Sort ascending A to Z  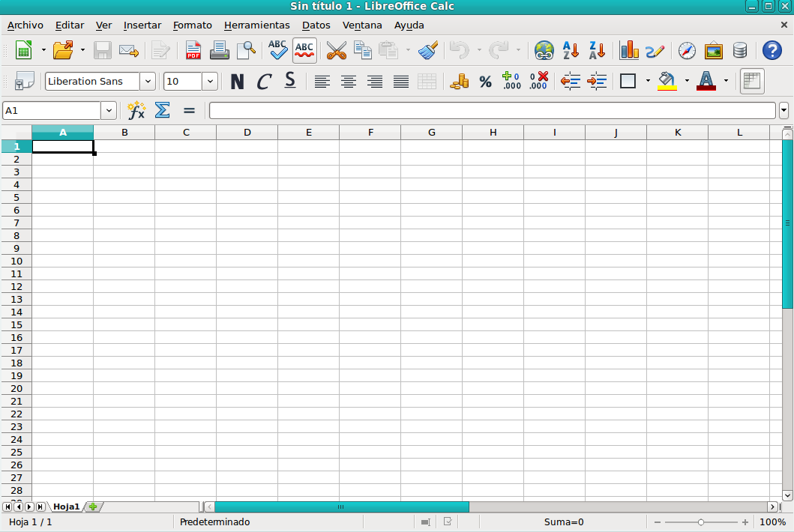coord(571,50)
